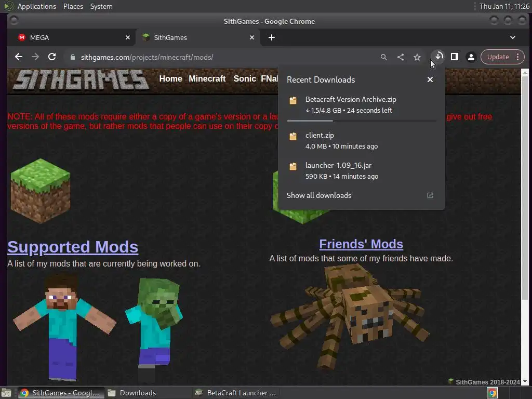Open Home in SithGames nav

(x=170, y=79)
